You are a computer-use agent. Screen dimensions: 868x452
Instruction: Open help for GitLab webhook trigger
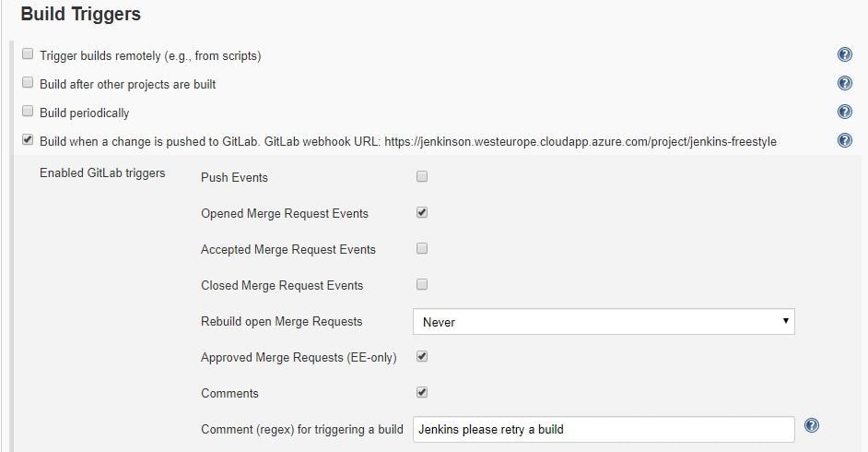(845, 140)
